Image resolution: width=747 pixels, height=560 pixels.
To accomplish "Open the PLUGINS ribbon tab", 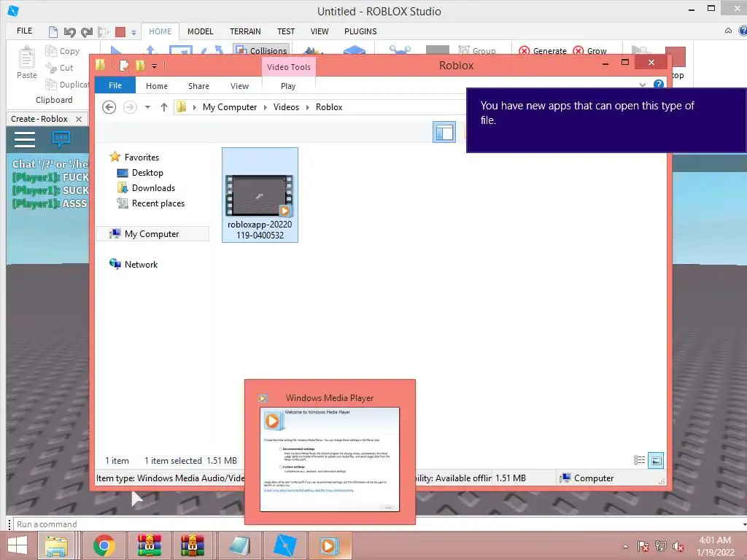I will (x=360, y=31).
